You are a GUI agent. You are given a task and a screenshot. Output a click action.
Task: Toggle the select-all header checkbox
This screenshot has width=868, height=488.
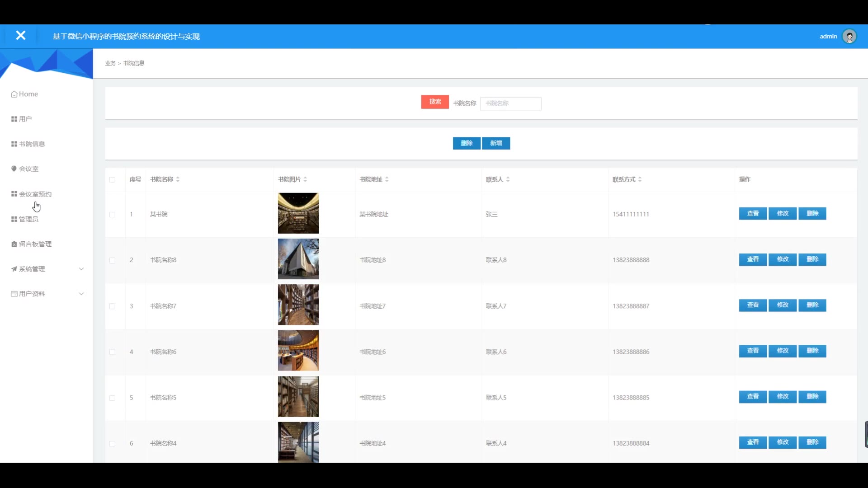point(112,180)
